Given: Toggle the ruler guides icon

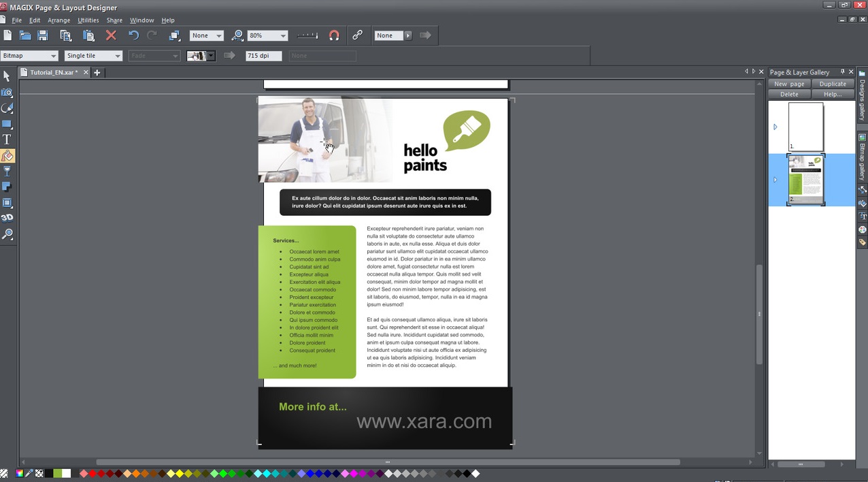Looking at the screenshot, I should [307, 35].
